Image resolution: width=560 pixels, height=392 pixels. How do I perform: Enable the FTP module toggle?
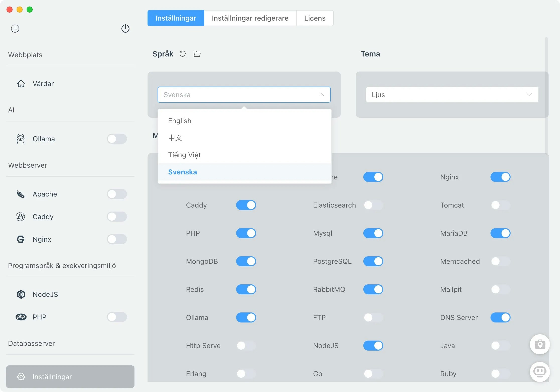click(373, 317)
